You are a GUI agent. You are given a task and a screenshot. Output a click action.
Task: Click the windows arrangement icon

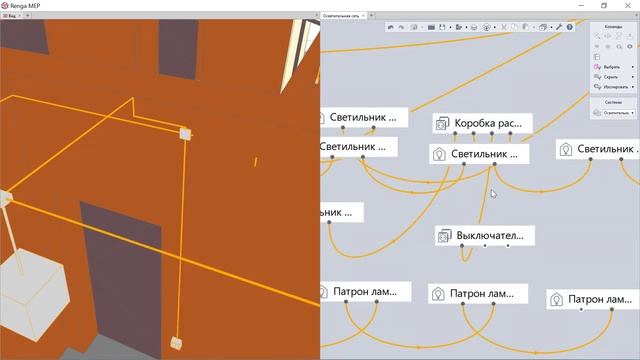tap(542, 27)
